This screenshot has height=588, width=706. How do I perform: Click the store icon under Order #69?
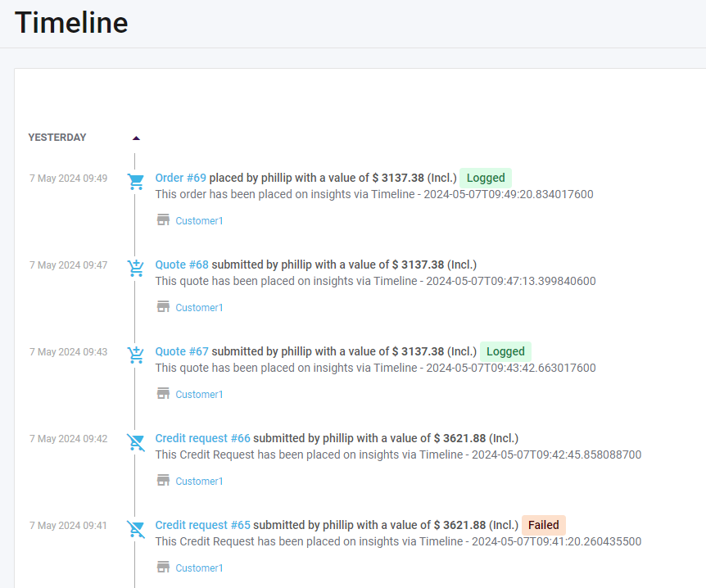pyautogui.click(x=163, y=220)
